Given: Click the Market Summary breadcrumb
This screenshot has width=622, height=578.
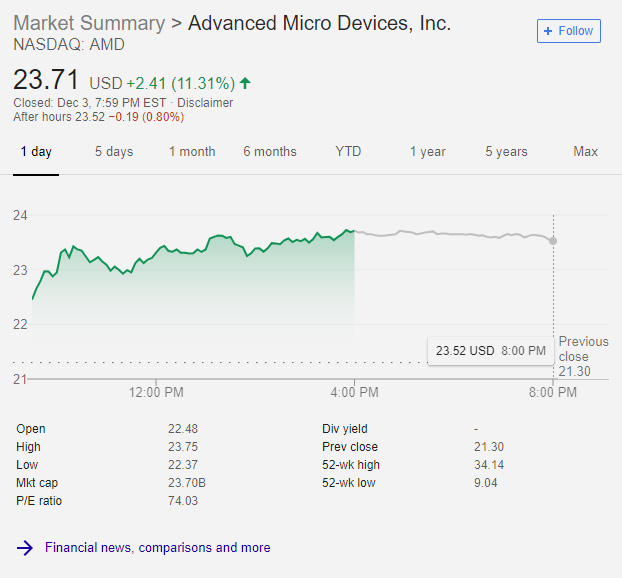Looking at the screenshot, I should coord(89,23).
